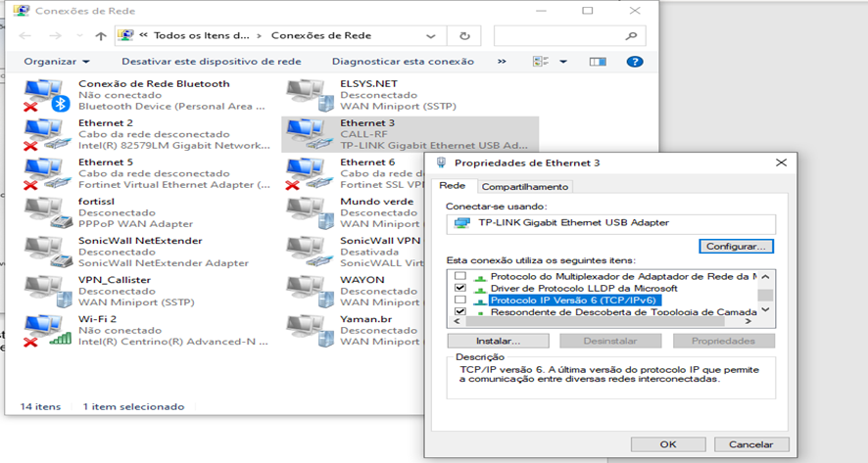This screenshot has height=463, width=868.
Task: Expand the address bar history dropdown
Action: coord(431,36)
